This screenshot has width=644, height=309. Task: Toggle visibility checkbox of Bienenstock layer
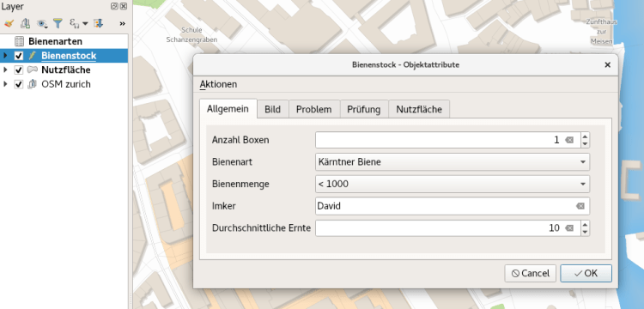point(19,56)
